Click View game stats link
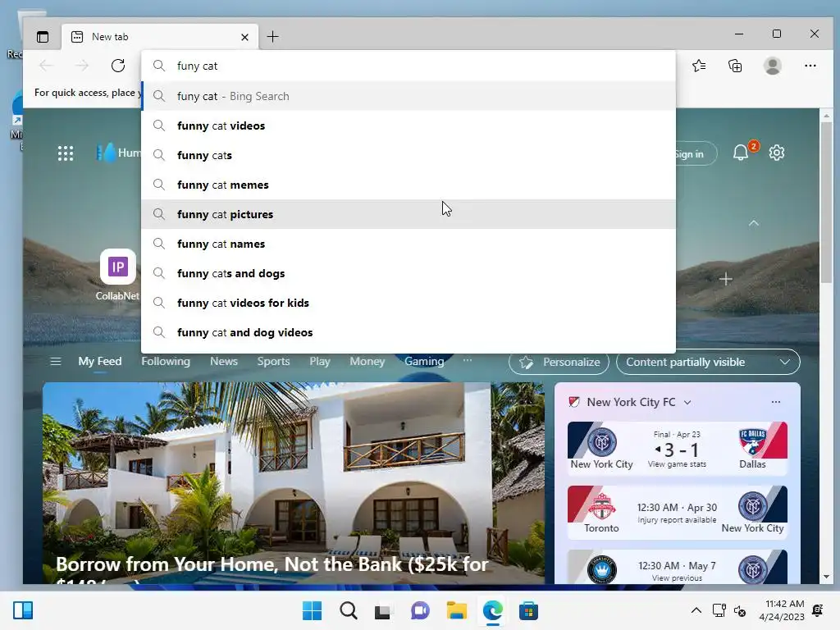Viewport: 840px width, 630px height. [x=677, y=464]
